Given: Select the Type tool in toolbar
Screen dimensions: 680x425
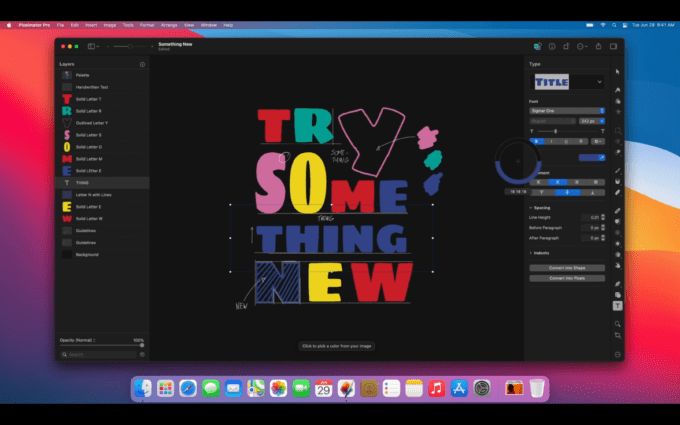Looking at the screenshot, I should point(618,305).
